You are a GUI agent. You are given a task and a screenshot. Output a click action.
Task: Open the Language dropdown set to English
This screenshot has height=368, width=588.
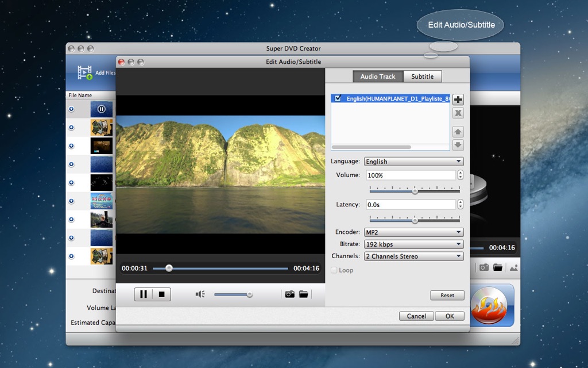(413, 162)
